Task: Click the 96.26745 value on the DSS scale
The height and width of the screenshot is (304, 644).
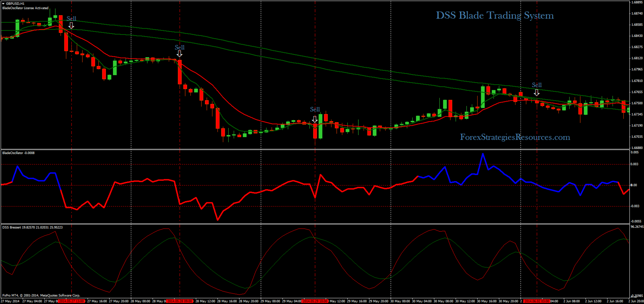Action: pyautogui.click(x=637, y=227)
